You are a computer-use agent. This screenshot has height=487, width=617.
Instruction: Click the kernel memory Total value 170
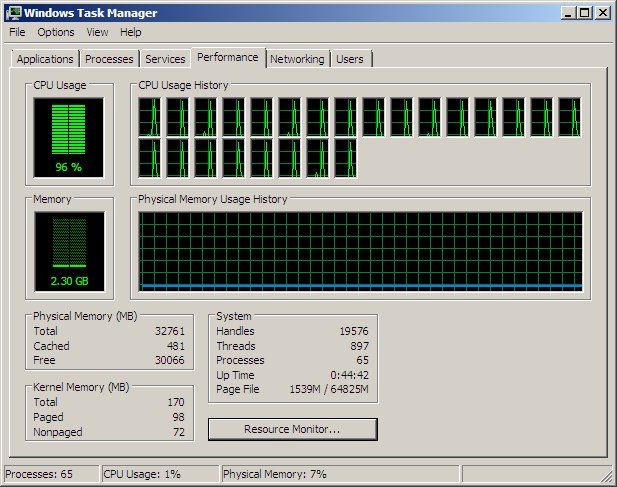pyautogui.click(x=175, y=402)
